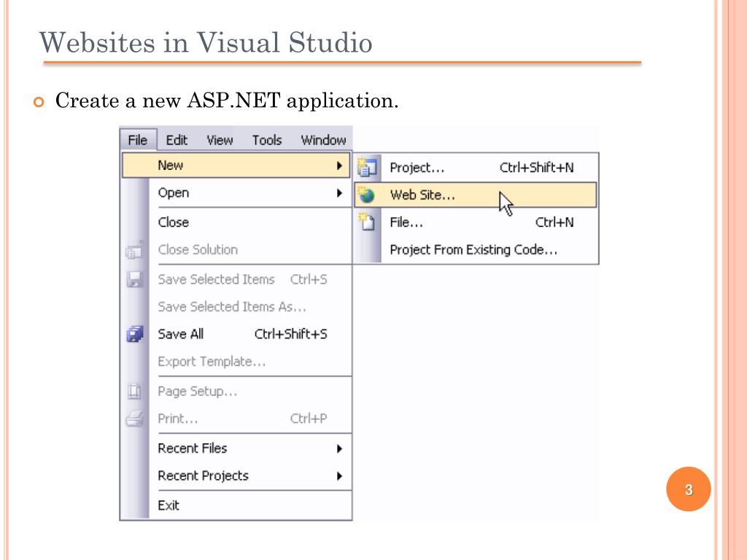Choose File... in the New submenu
Viewport: 747px width, 560px height.
click(476, 222)
